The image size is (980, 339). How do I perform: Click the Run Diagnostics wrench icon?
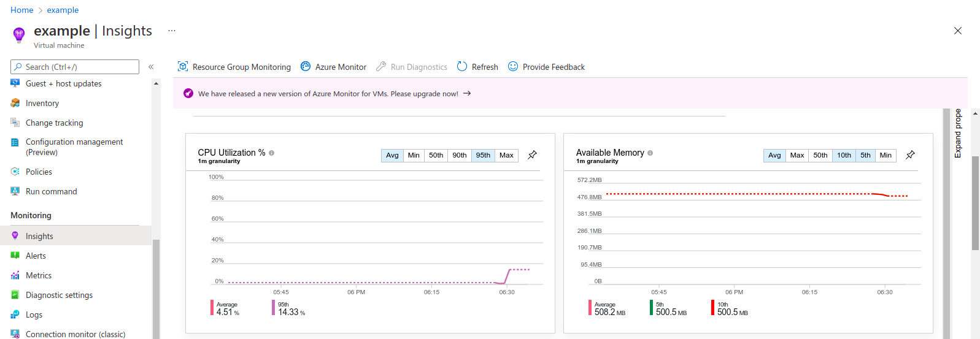click(381, 66)
